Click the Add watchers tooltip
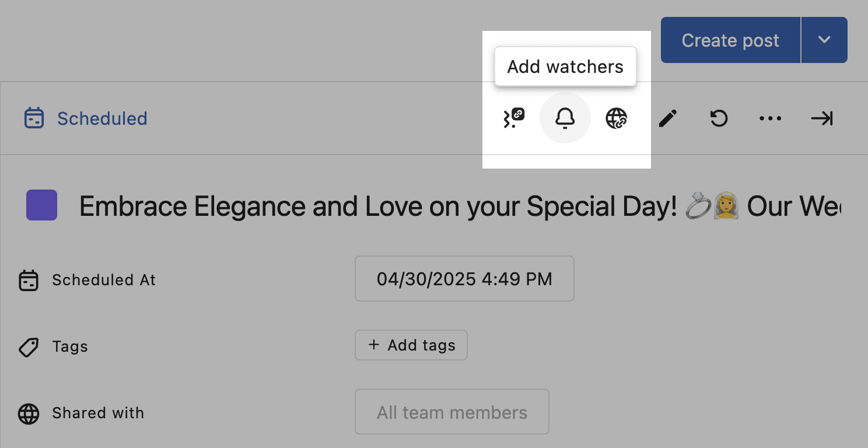The height and width of the screenshot is (448, 868). pos(565,66)
